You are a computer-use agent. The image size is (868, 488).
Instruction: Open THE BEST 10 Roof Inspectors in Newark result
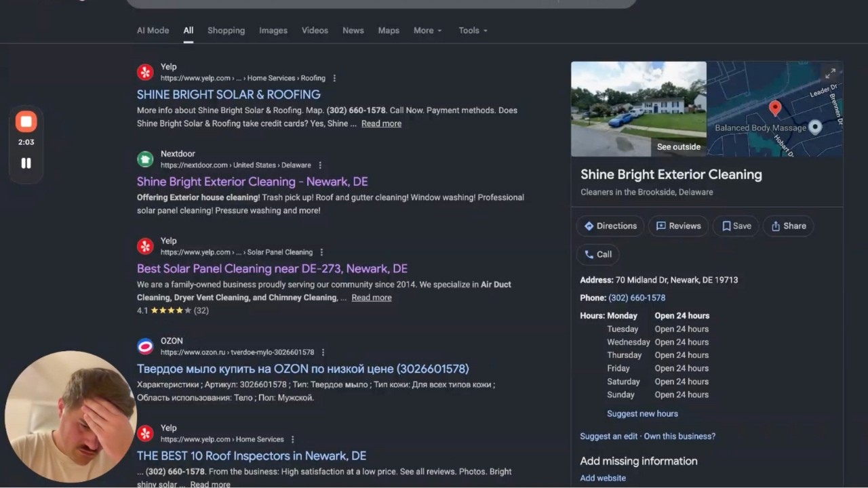252,455
